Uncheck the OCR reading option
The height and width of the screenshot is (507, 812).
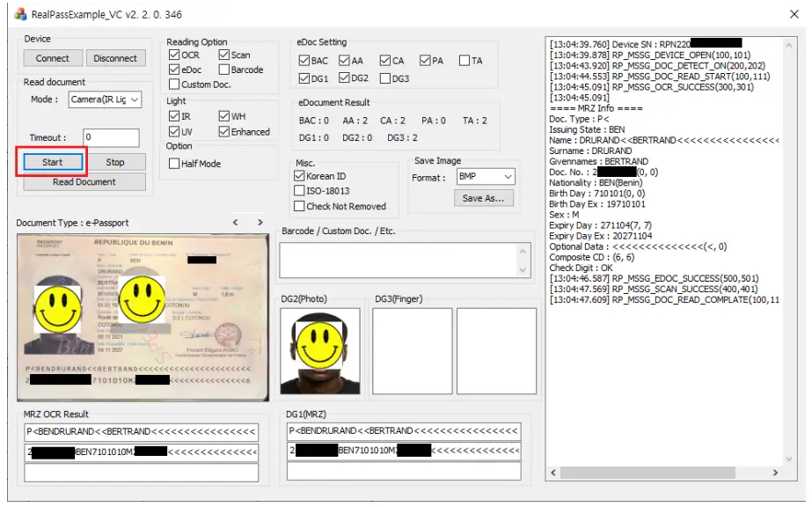pyautogui.click(x=172, y=55)
